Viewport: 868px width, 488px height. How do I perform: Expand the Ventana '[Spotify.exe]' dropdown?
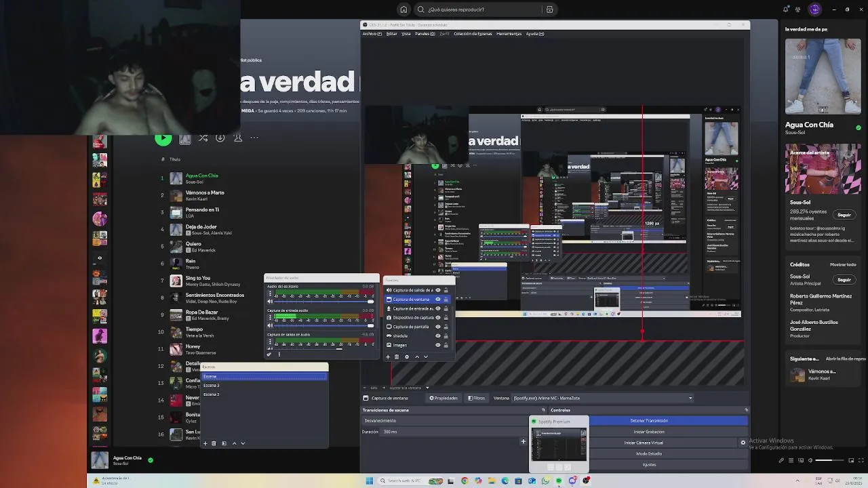[x=603, y=398]
